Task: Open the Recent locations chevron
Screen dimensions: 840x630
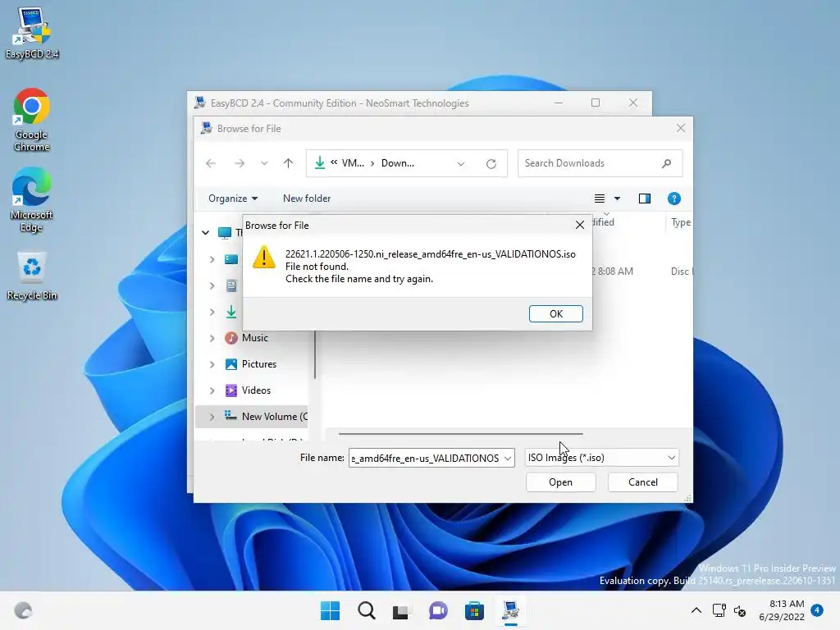Action: tap(264, 163)
